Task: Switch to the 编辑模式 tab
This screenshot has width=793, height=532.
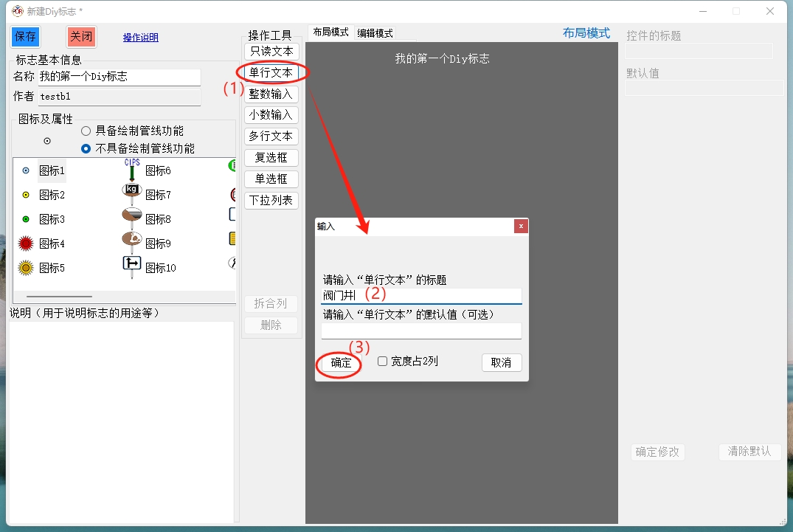Action: tap(375, 33)
